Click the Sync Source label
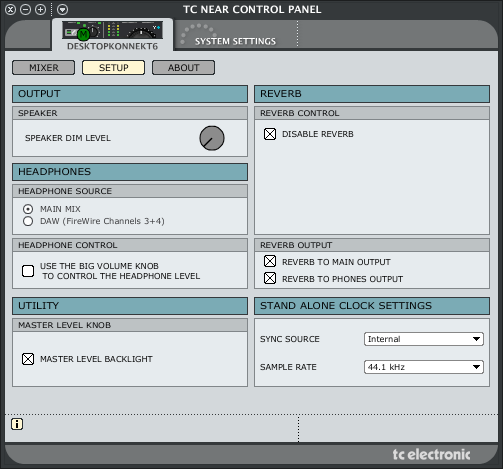 click(x=290, y=339)
